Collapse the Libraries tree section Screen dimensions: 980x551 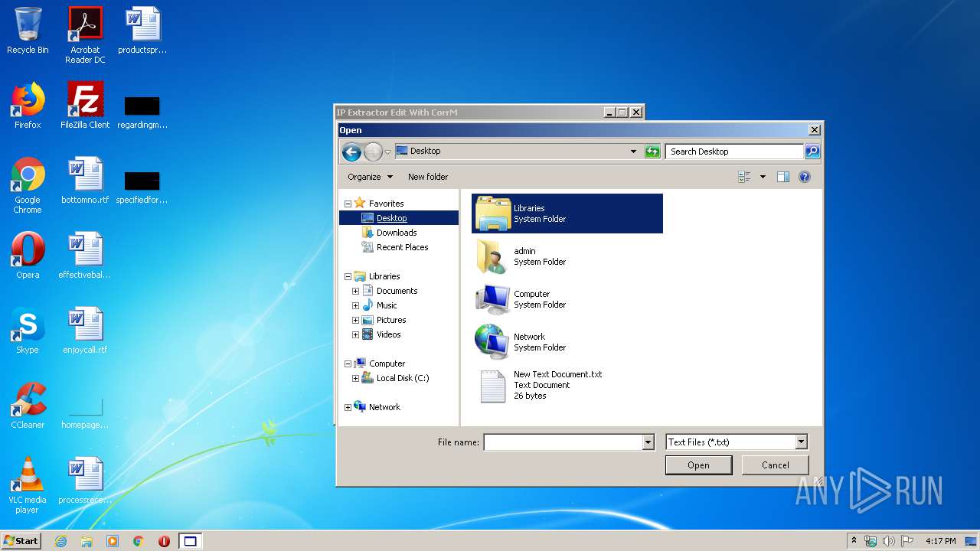click(348, 276)
